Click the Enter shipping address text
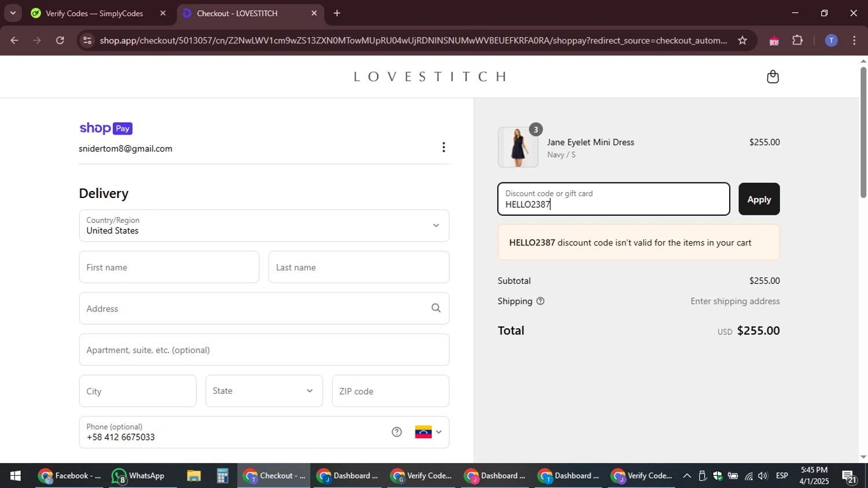This screenshot has height=488, width=868. coord(735,301)
